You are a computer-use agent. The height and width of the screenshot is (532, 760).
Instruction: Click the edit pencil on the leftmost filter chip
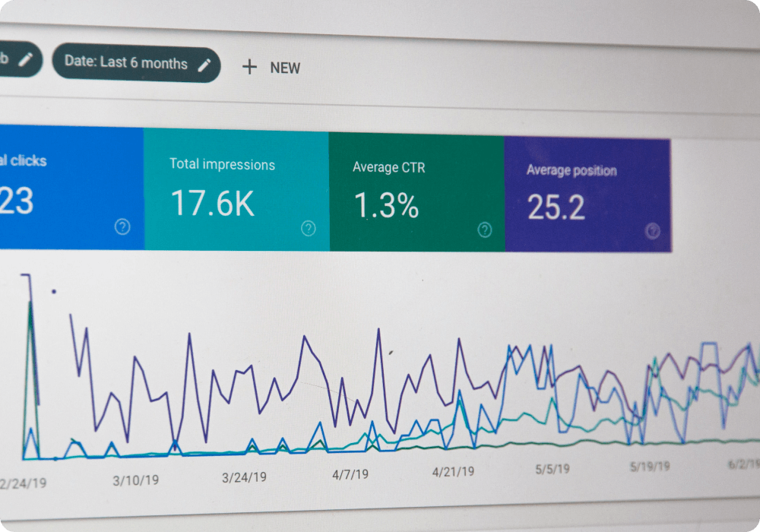tap(26, 59)
